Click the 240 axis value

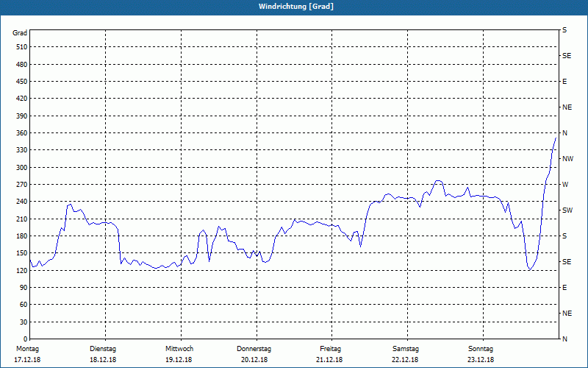pos(22,201)
